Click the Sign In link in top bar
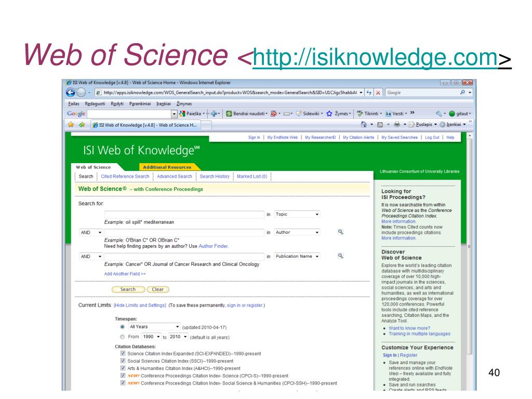Viewport: 532px width, 399px height. 254,137
